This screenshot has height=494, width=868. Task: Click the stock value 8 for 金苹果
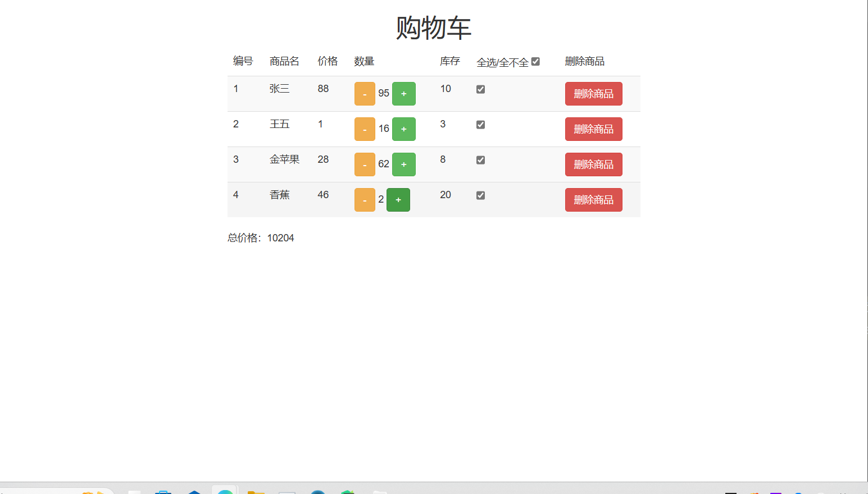pyautogui.click(x=443, y=159)
